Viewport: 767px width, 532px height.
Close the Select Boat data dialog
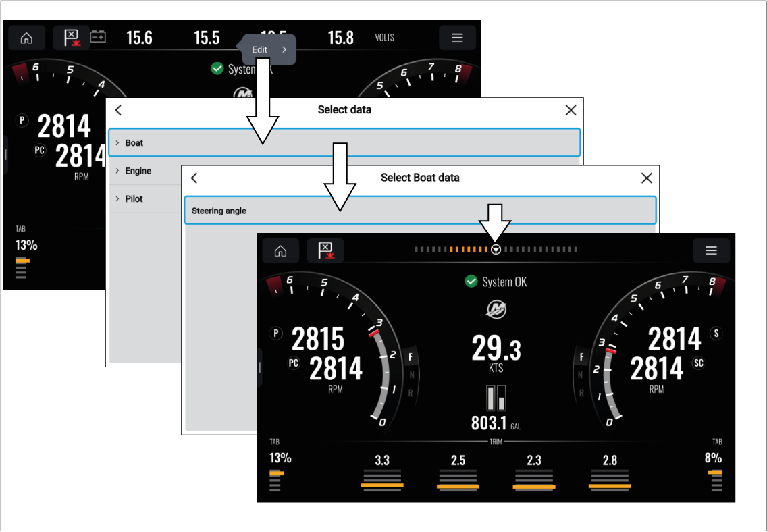646,178
